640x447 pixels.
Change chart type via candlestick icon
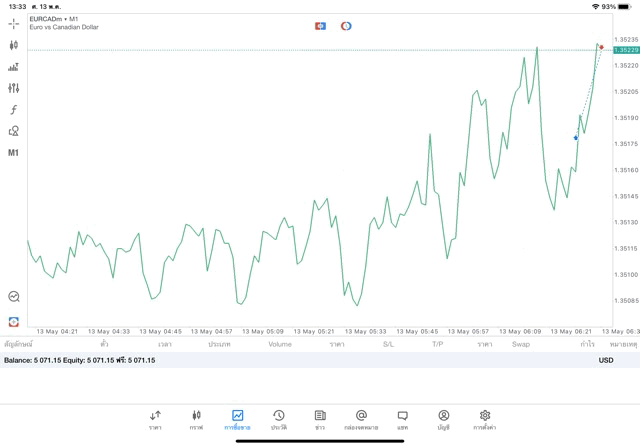point(13,45)
